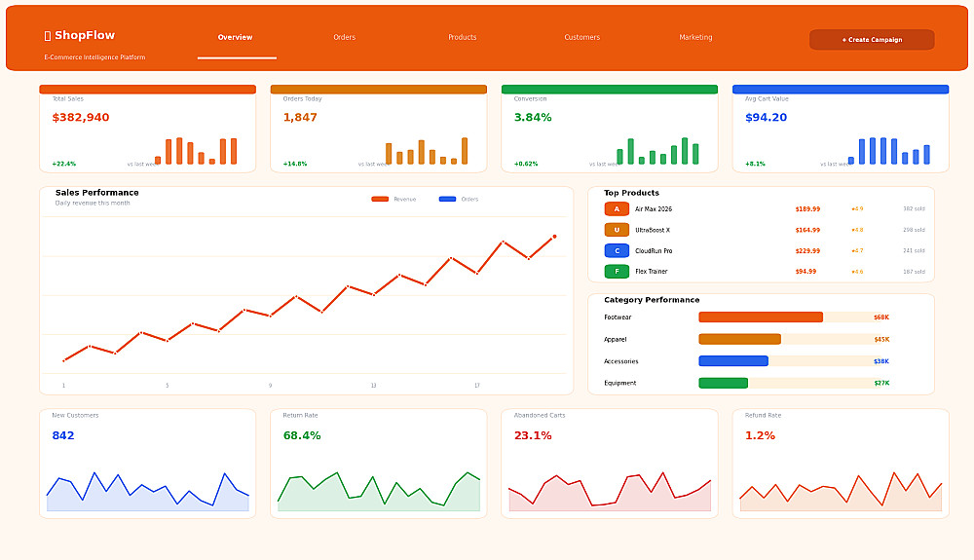Toggle the Revenue legend series
This screenshot has height=560, width=974.
coord(393,200)
